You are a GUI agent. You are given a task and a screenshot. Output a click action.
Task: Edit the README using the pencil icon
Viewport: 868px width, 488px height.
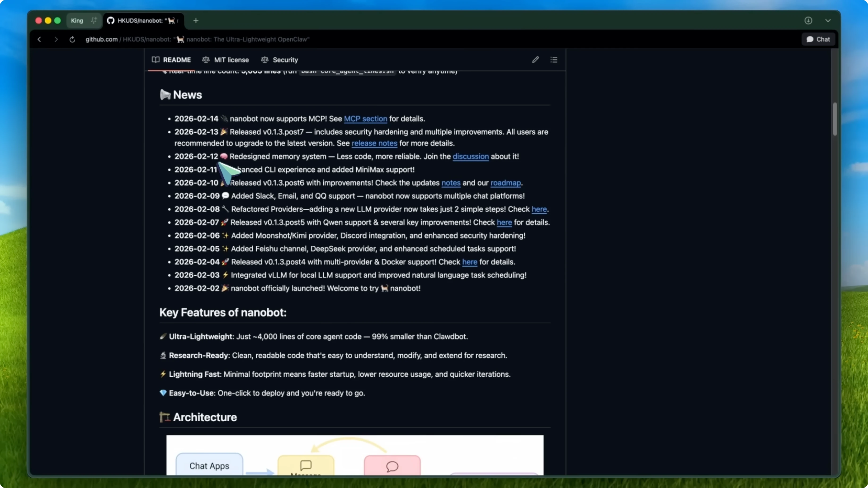pyautogui.click(x=535, y=60)
